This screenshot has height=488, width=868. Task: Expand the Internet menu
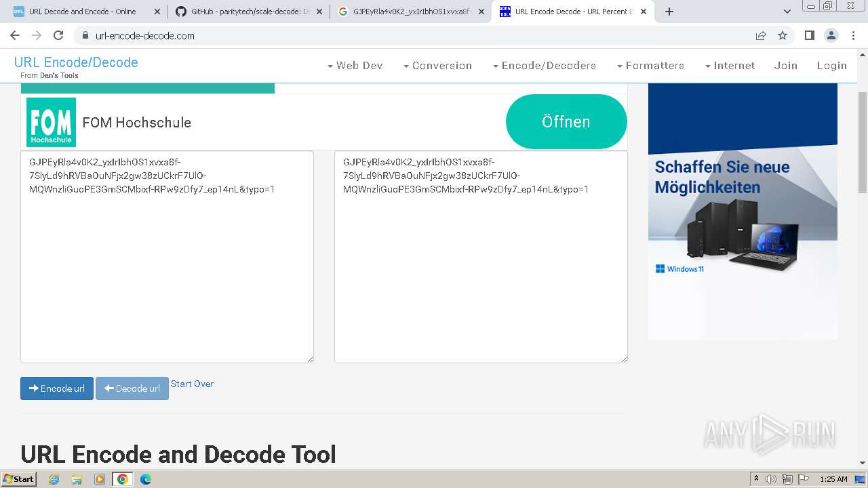(730, 66)
